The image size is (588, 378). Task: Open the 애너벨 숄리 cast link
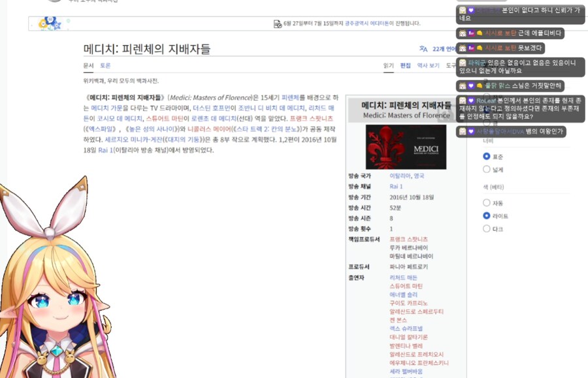tap(404, 295)
